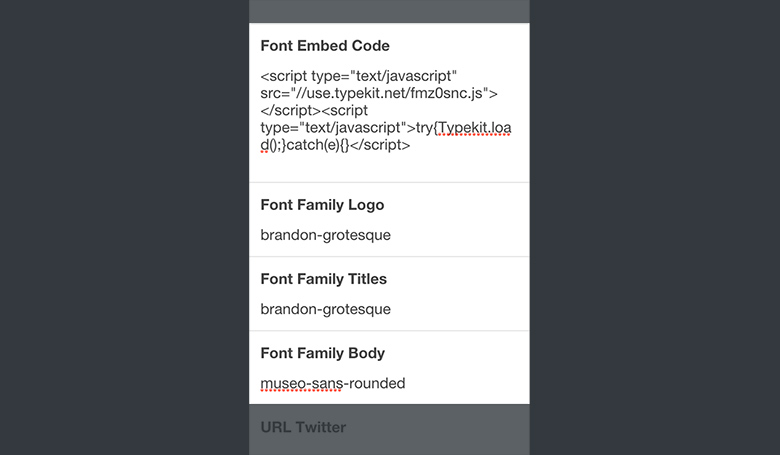Click the dimmed gray bar above the form

389,11
